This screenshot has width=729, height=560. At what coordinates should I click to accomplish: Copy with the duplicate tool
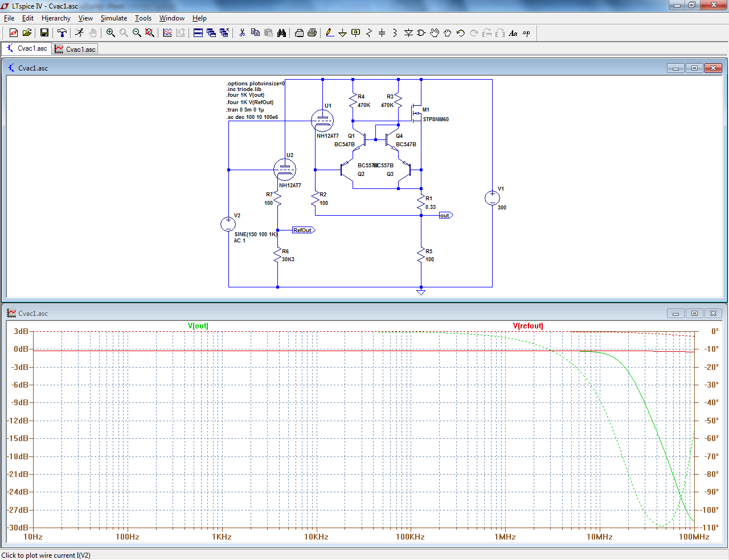tap(255, 33)
